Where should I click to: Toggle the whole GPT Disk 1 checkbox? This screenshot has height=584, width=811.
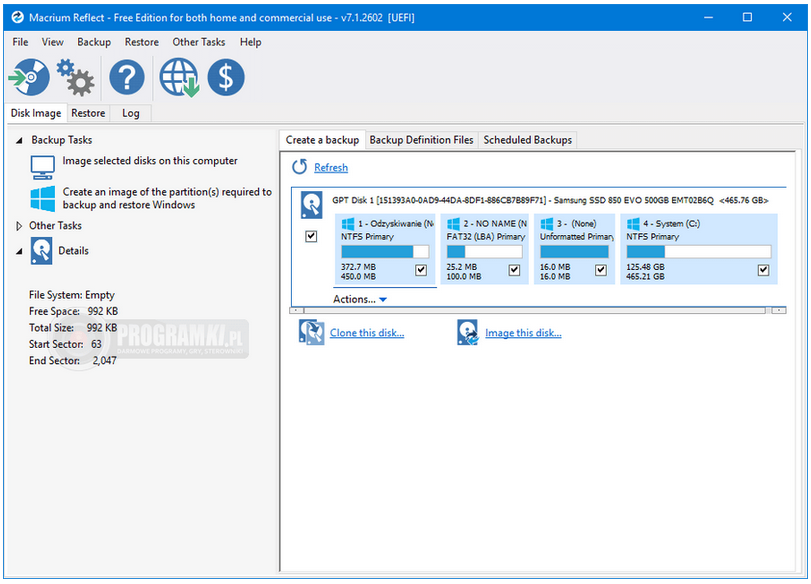point(311,236)
